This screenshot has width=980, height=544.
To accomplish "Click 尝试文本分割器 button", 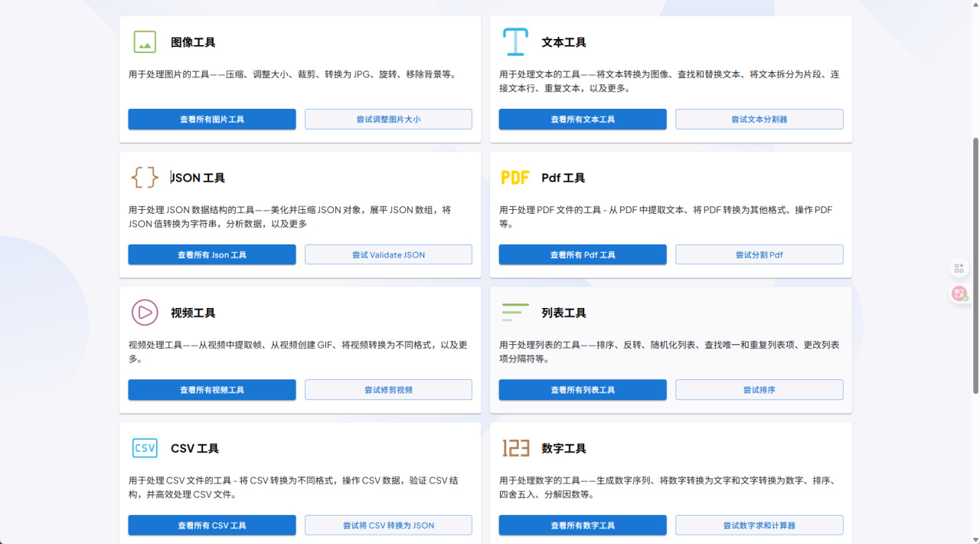I will click(x=759, y=120).
